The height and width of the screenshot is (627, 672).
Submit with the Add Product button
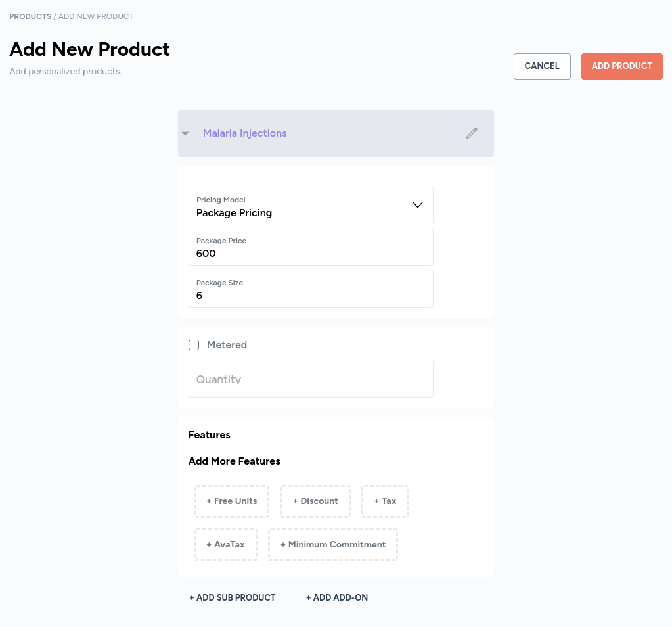tap(622, 66)
